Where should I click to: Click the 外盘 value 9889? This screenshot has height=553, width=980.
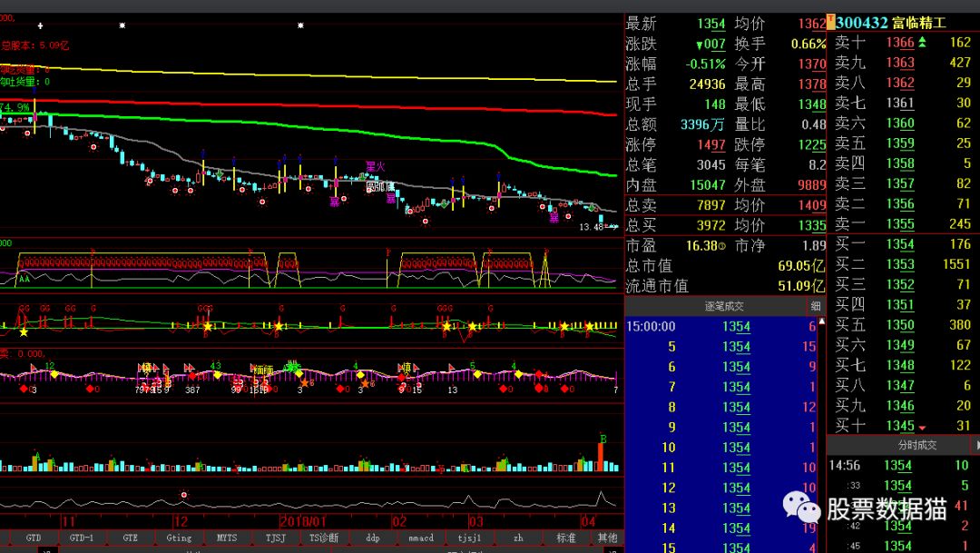click(812, 185)
